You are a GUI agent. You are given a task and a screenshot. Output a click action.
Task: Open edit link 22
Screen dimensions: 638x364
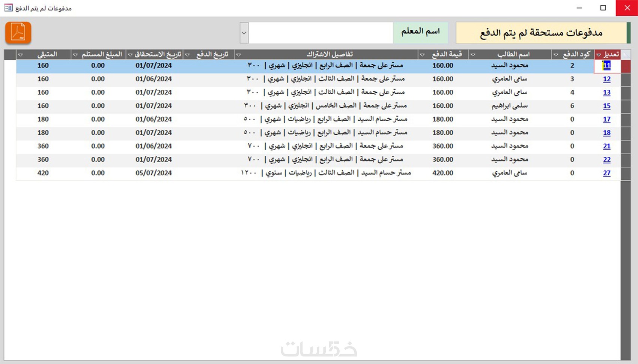tap(606, 160)
